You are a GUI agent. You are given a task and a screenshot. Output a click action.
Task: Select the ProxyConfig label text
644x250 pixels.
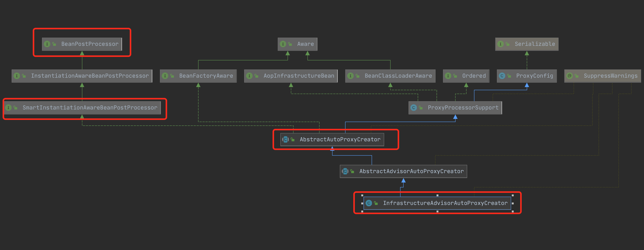click(534, 76)
